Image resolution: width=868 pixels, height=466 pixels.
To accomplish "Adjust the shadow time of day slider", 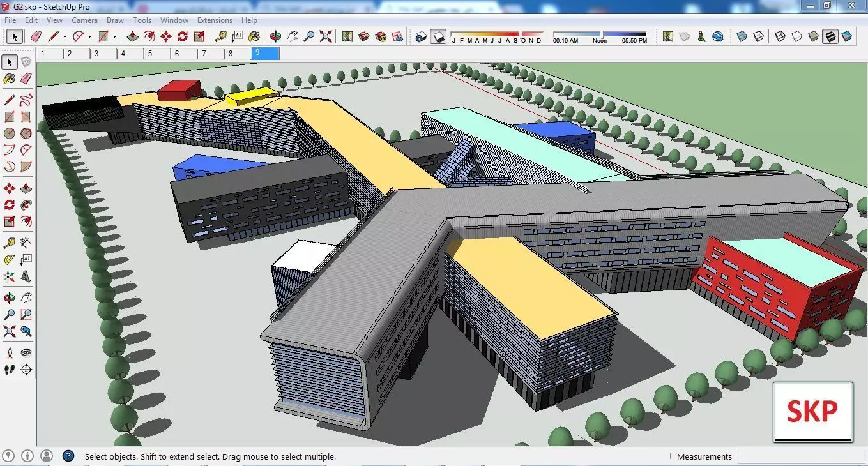I will 600,34.
